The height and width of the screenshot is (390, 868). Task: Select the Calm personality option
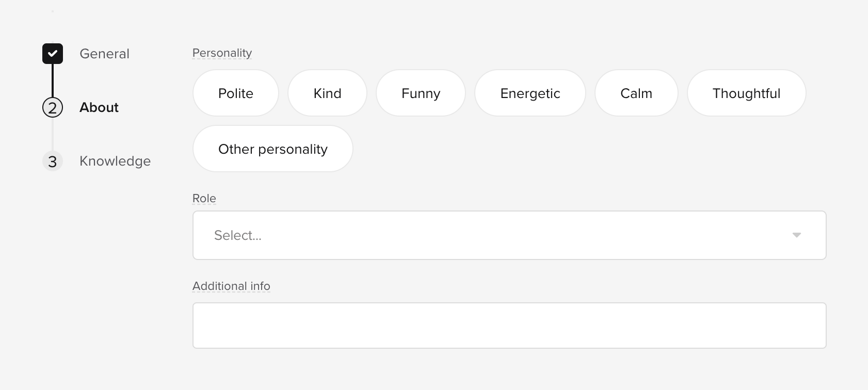coord(636,93)
